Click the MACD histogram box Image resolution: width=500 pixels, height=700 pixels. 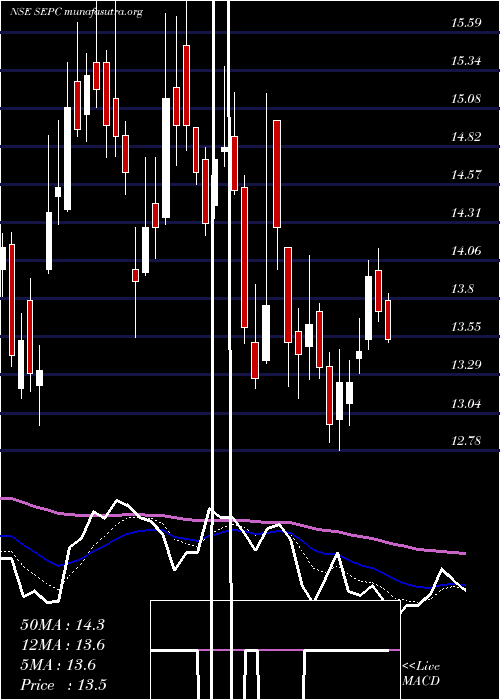(x=275, y=650)
